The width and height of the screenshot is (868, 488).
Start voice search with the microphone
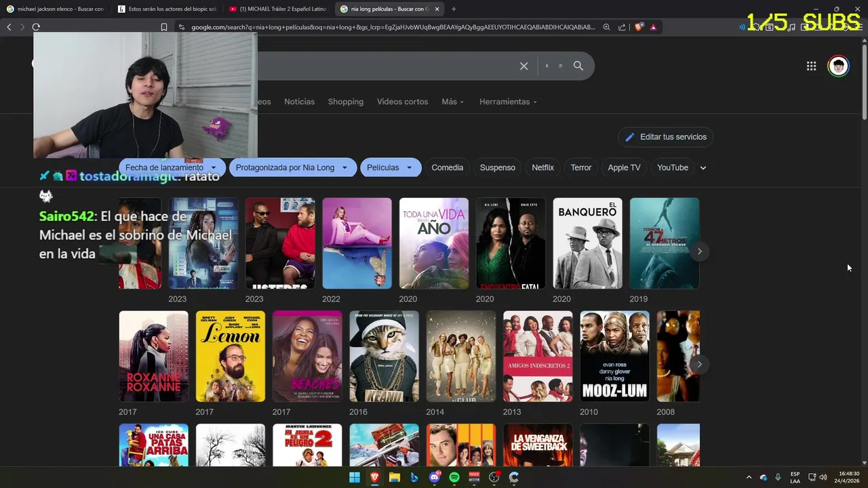(x=547, y=66)
